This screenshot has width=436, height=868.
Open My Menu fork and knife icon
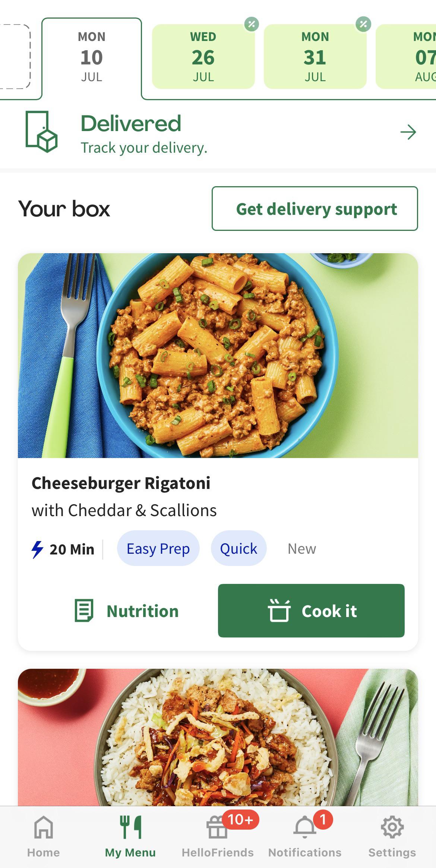pyautogui.click(x=130, y=827)
